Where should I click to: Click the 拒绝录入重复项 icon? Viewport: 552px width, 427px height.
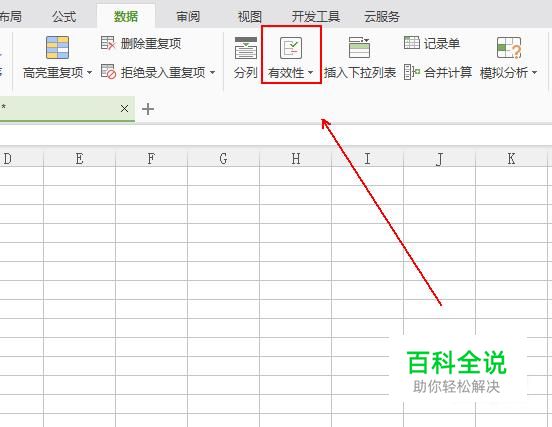108,71
